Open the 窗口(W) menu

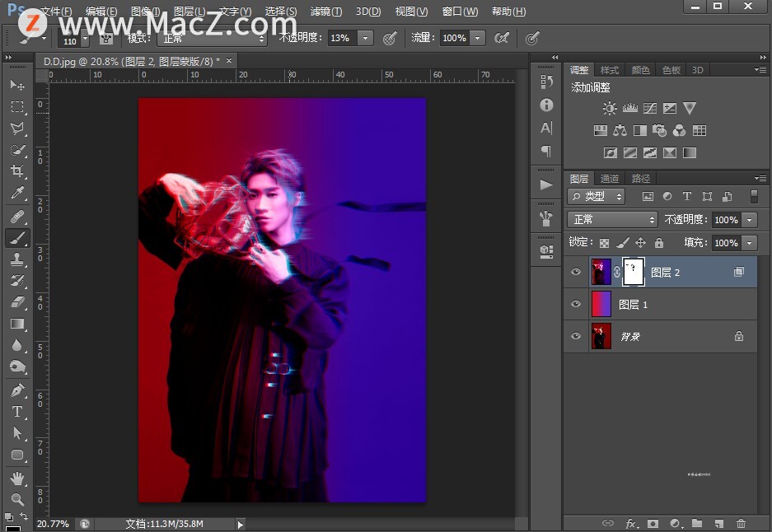click(x=460, y=11)
